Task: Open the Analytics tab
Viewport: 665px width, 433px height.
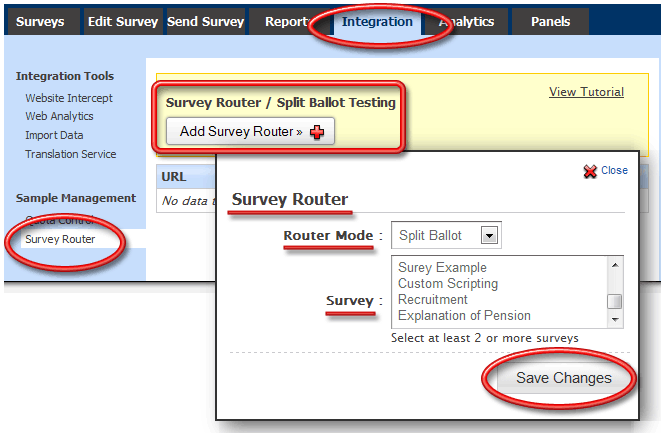Action: click(x=466, y=21)
